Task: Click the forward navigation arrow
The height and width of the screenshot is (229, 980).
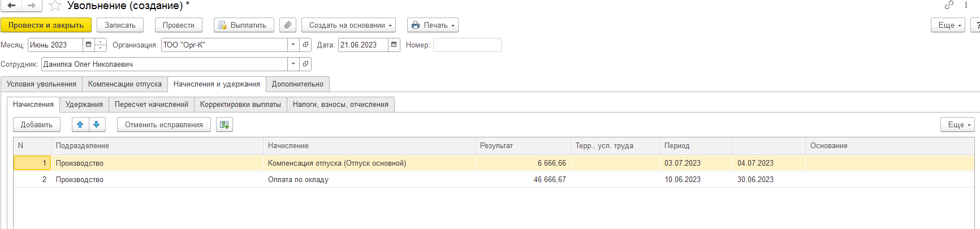Action: point(31,6)
